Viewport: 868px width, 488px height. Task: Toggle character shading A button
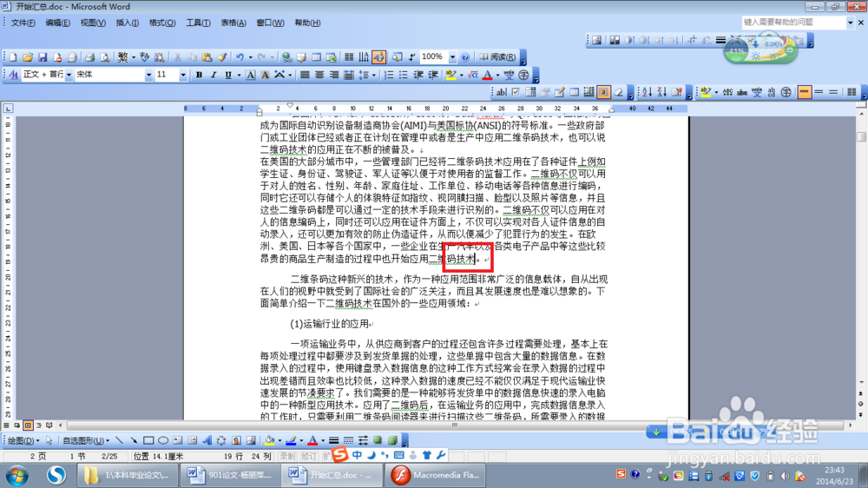tap(265, 75)
